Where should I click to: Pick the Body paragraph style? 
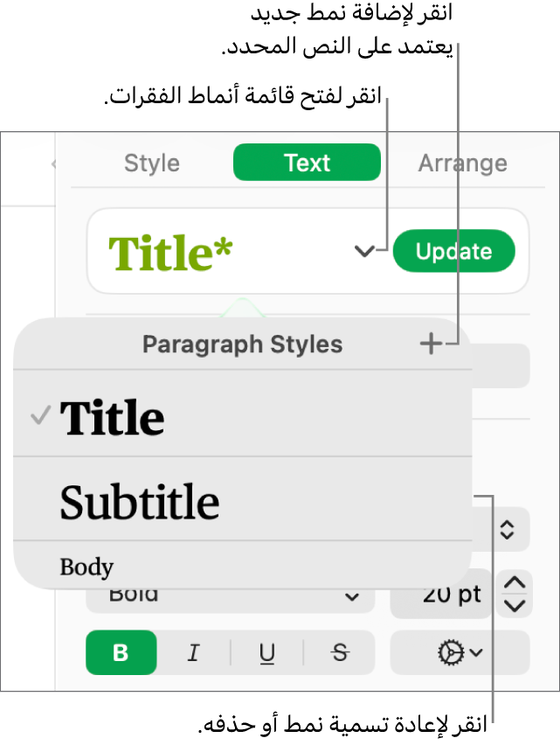pyautogui.click(x=87, y=567)
